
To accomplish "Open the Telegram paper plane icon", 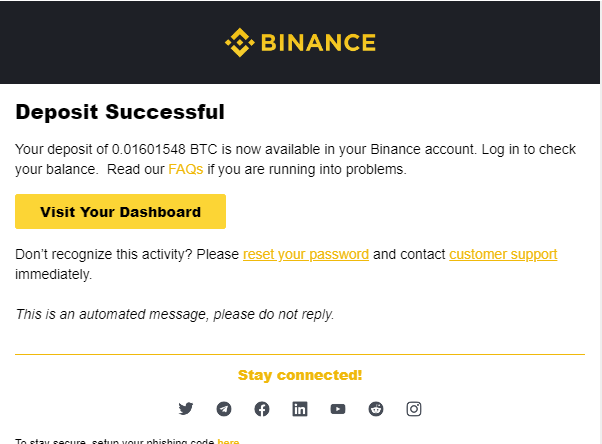I will coord(224,409).
